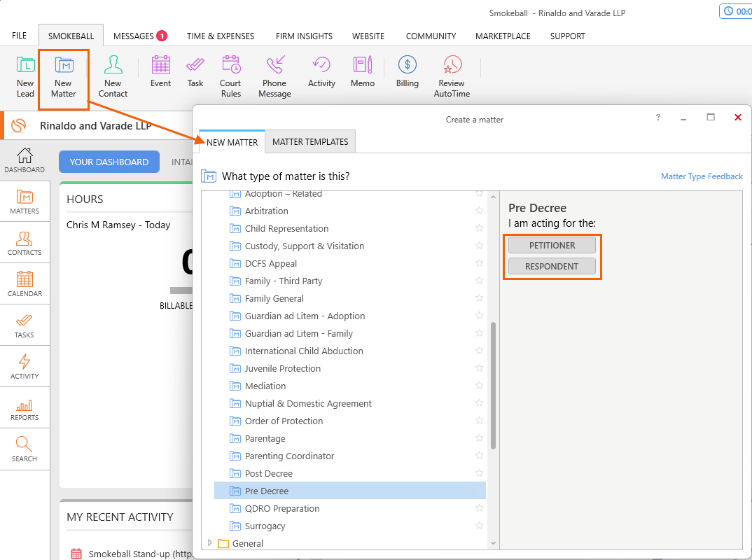The width and height of the screenshot is (752, 560).
Task: Select Pre Decree matter type
Action: (349, 491)
